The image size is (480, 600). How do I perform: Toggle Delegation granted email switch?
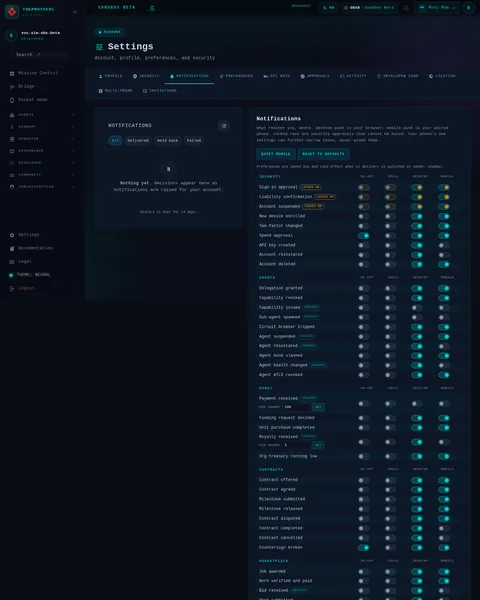click(x=390, y=289)
